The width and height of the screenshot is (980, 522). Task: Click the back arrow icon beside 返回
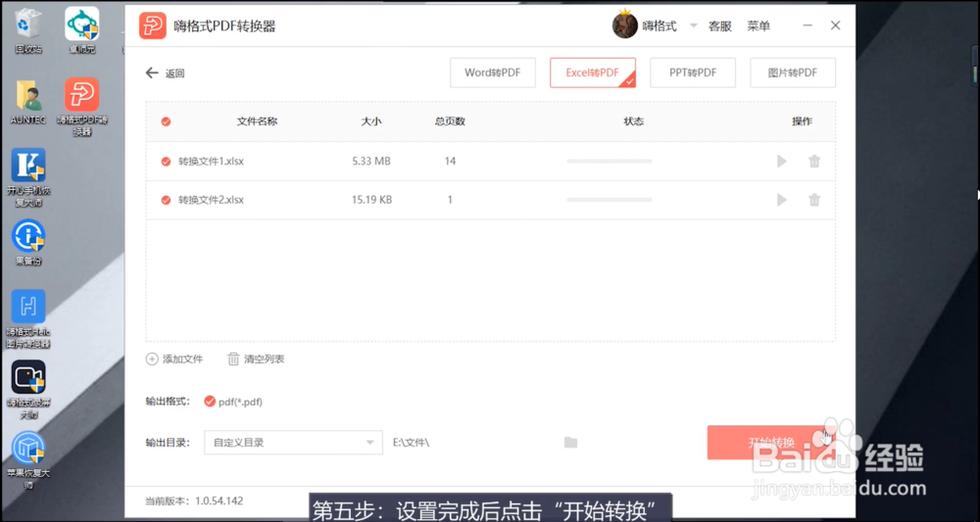coord(152,73)
